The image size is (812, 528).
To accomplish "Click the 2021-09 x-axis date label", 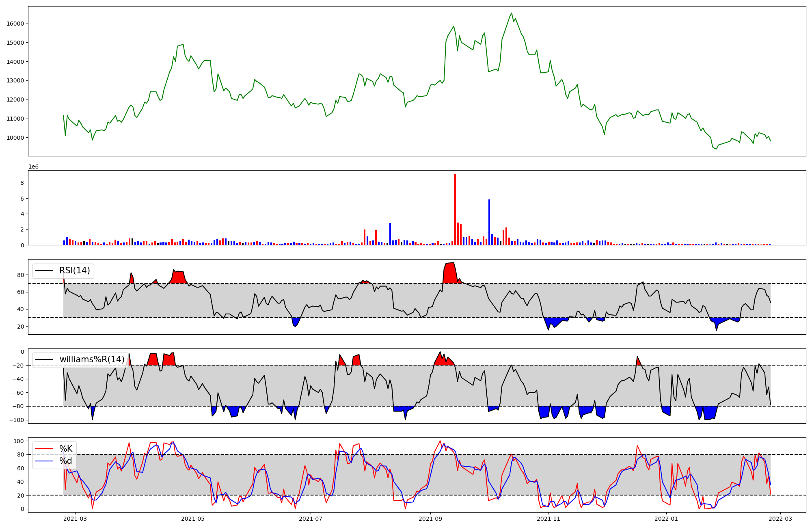I will click(x=430, y=519).
